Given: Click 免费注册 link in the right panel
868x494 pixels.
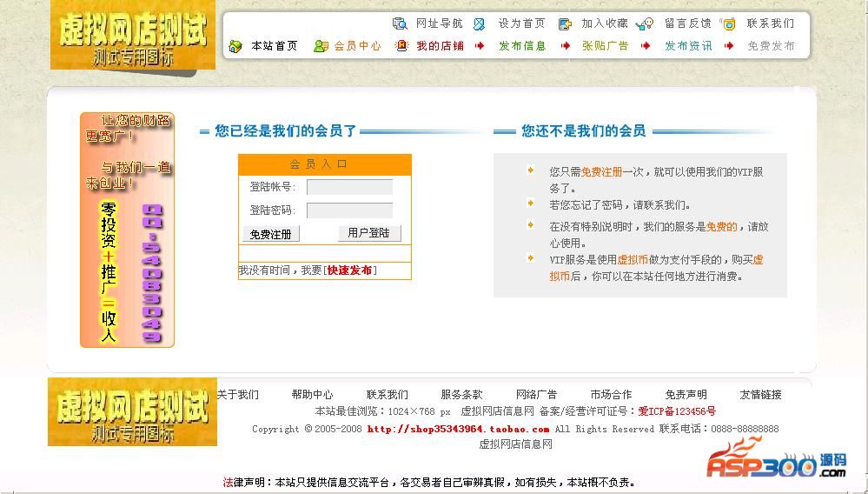Looking at the screenshot, I should pyautogui.click(x=602, y=172).
